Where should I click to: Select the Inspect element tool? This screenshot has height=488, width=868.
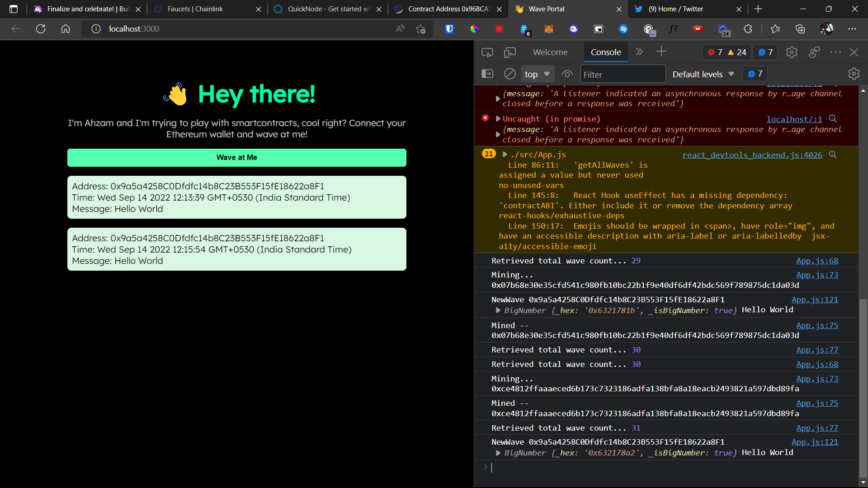[487, 52]
